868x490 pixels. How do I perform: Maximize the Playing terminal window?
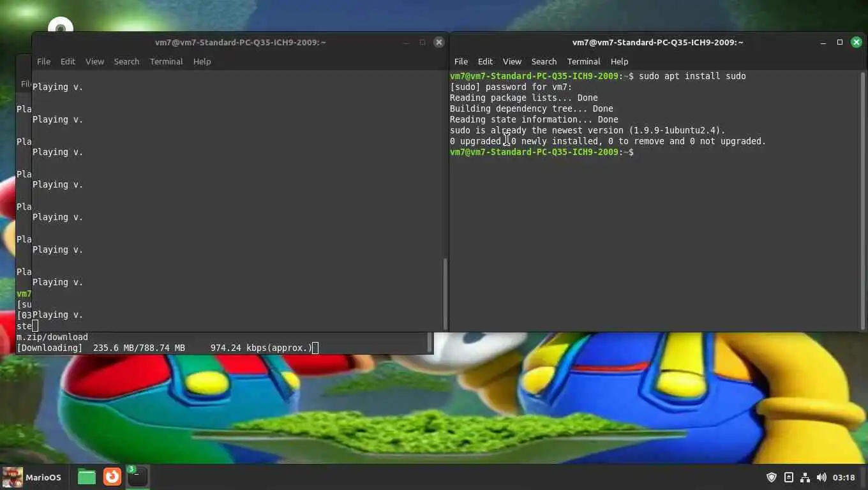coord(422,42)
